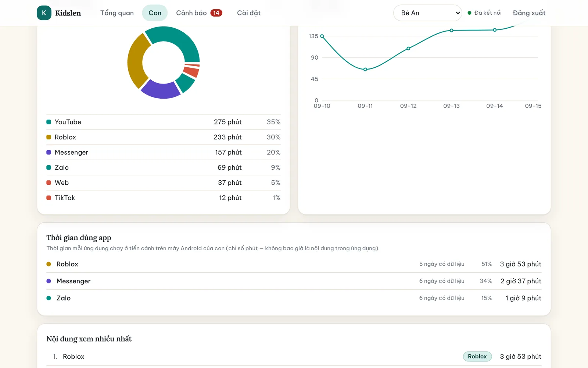Click the Kidslen K logo icon

click(x=44, y=13)
